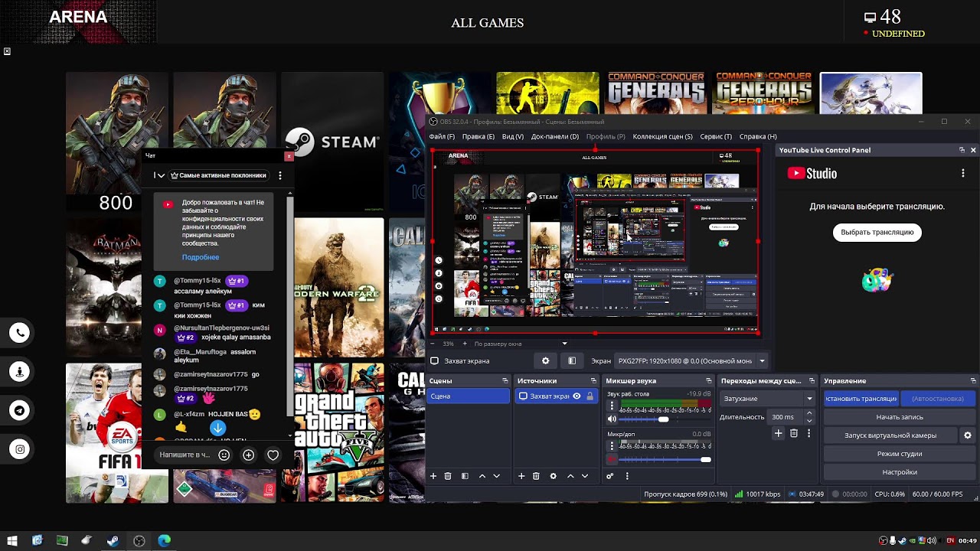980x551 pixels.
Task: Unmute Микр/доп muted speaker icon
Action: (x=612, y=459)
